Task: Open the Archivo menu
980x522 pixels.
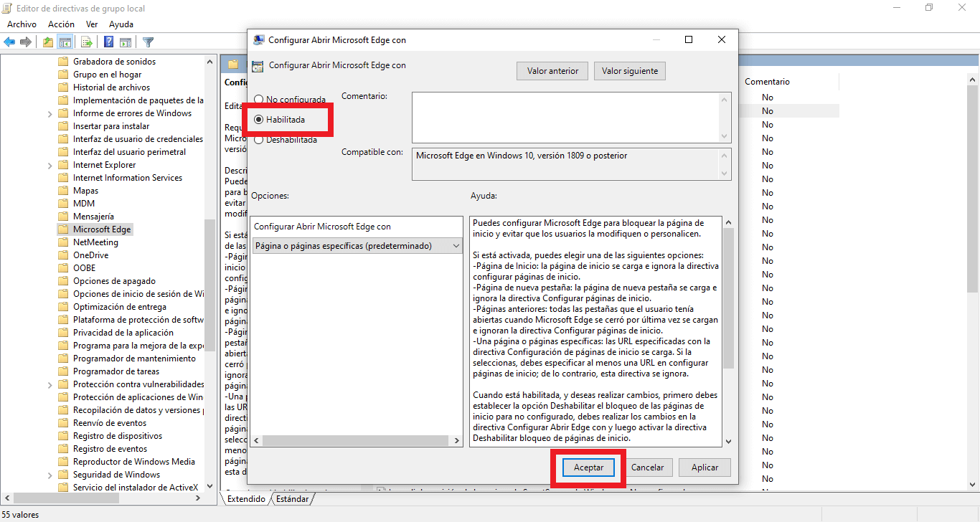Action: 22,24
